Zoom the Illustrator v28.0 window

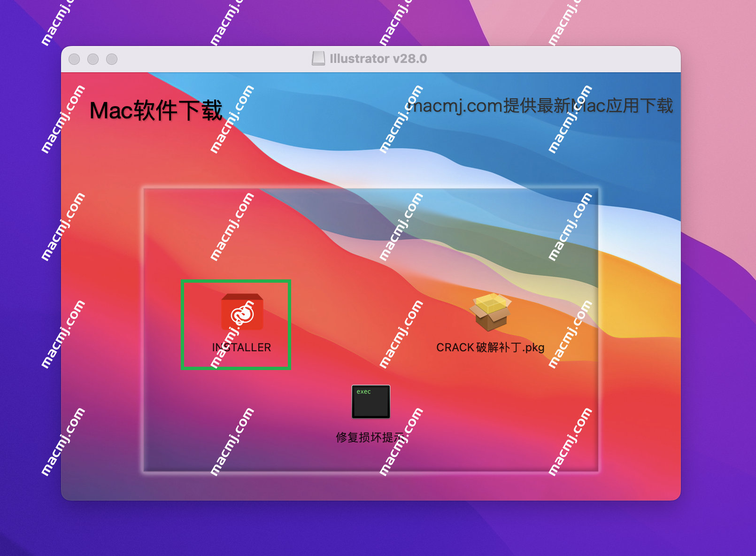tap(112, 59)
